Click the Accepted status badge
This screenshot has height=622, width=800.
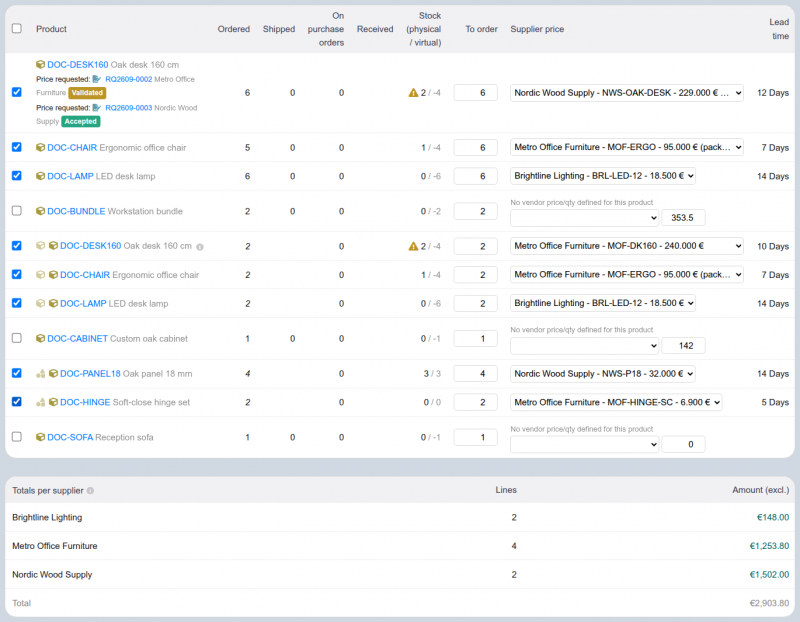81,121
